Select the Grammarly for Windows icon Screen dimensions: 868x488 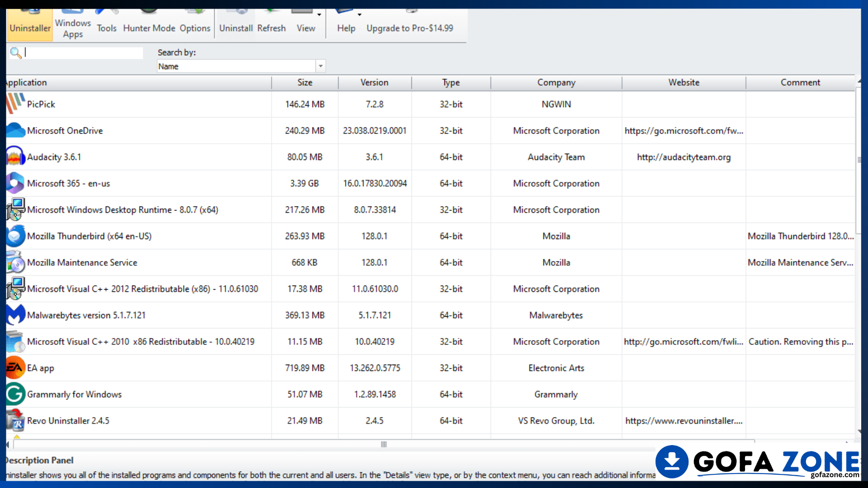[15, 394]
